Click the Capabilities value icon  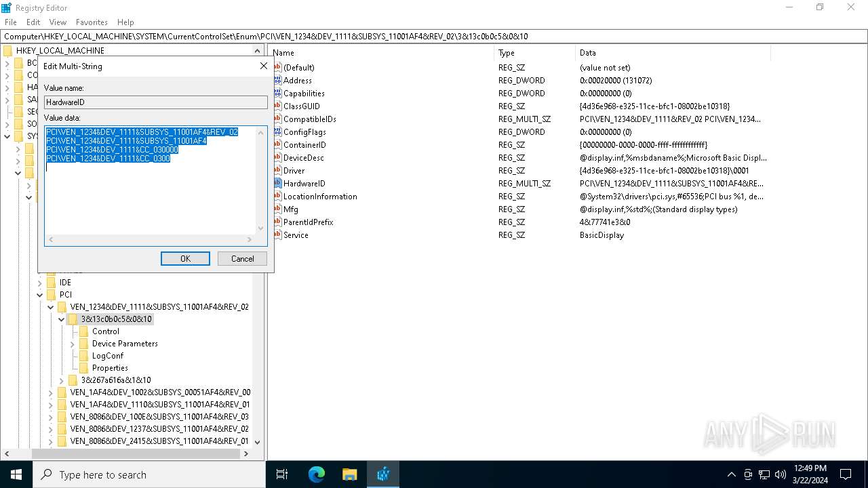pyautogui.click(x=277, y=93)
